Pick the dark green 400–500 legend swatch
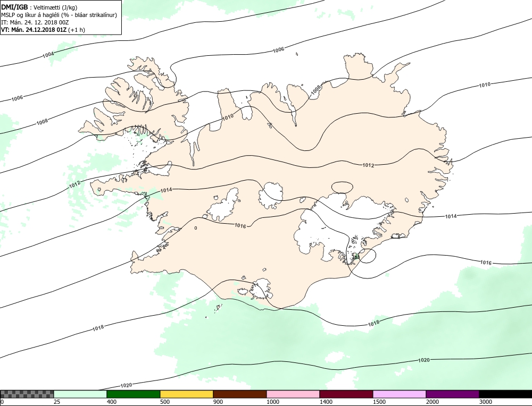Viewport: 532px width, 406px height. point(134,394)
